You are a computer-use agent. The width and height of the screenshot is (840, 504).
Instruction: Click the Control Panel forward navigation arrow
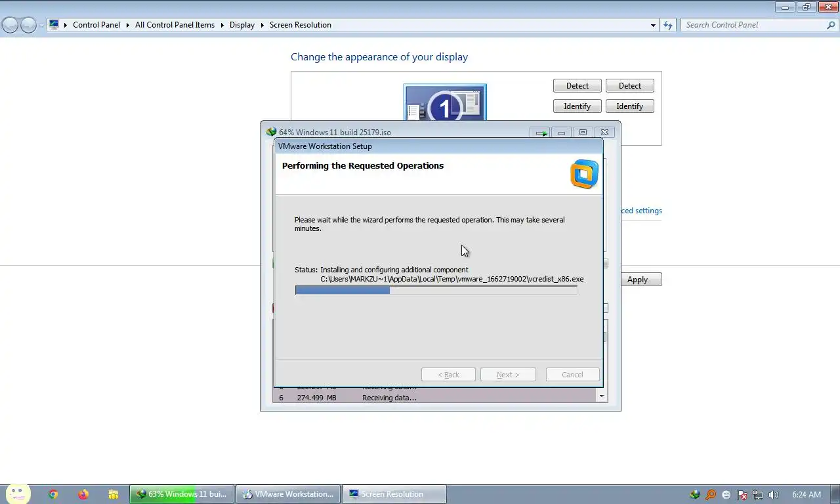point(28,25)
